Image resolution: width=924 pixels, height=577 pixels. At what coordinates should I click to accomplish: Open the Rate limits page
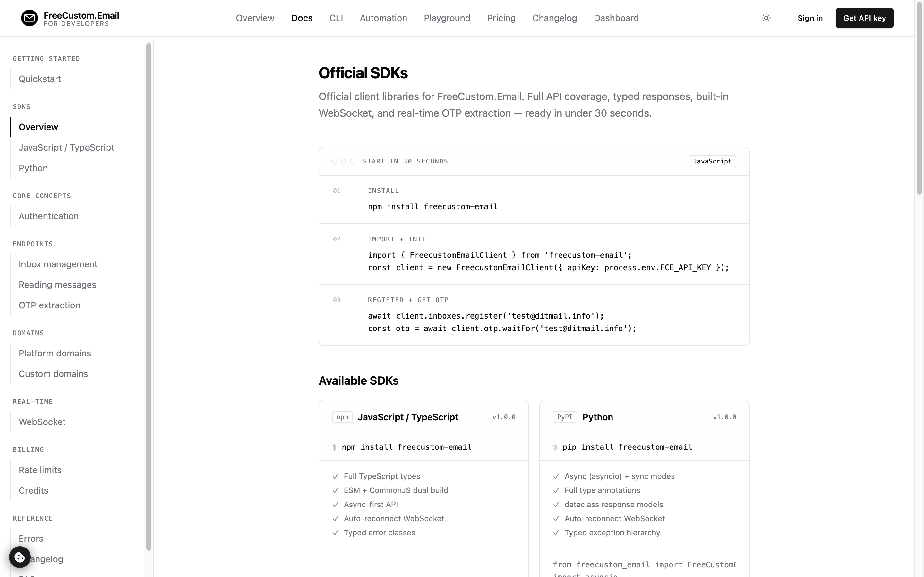coord(39,470)
